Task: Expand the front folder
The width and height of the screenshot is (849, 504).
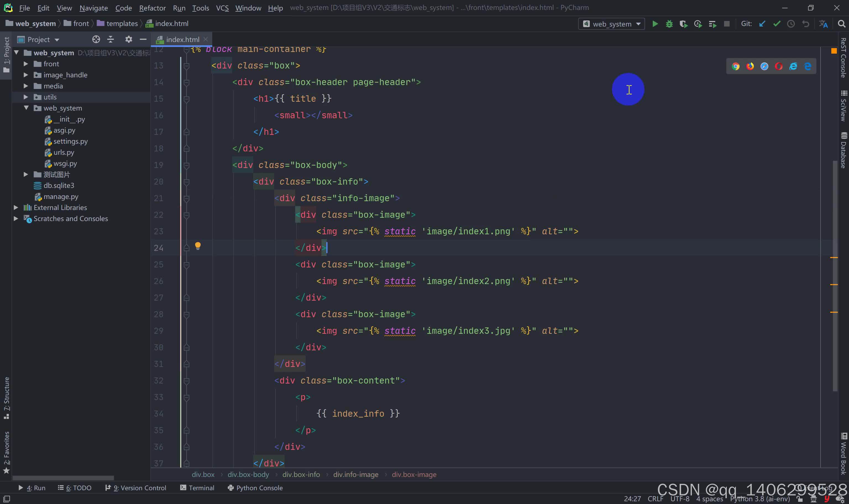Action: click(x=26, y=64)
